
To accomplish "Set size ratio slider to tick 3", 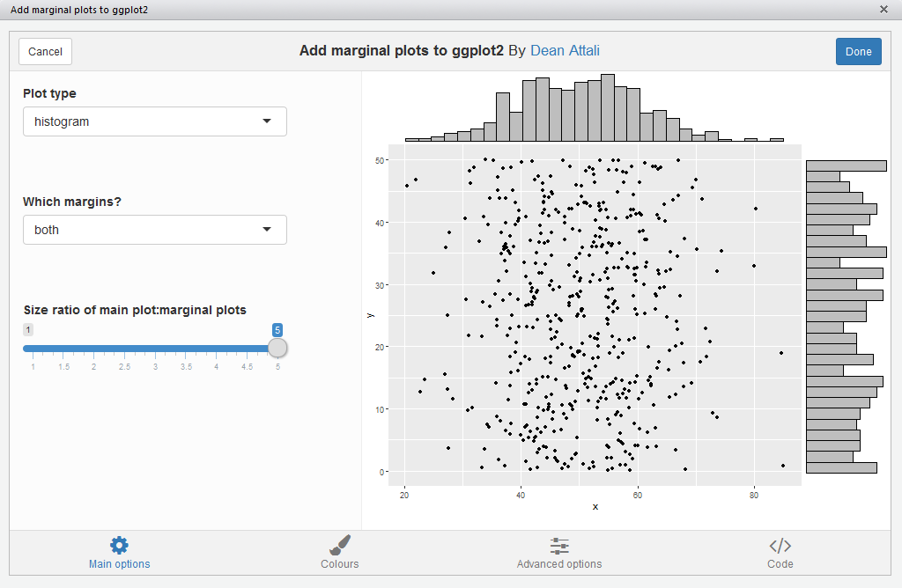I will 155,349.
